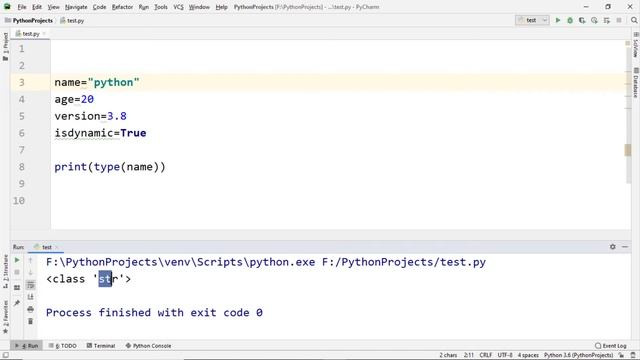Viewport: 640px width, 360px height.
Task: Click the restore layout icon in Run panel
Action: pos(17,287)
